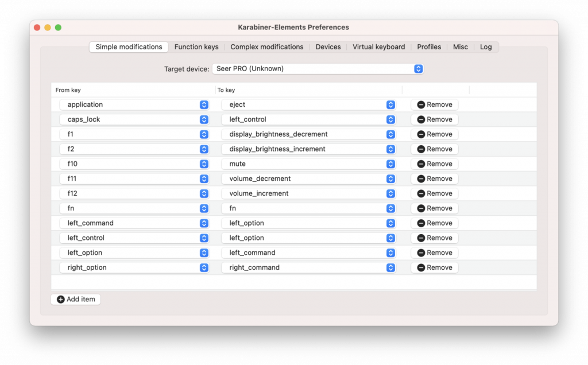
Task: Remove the application to eject mapping
Action: tap(435, 104)
